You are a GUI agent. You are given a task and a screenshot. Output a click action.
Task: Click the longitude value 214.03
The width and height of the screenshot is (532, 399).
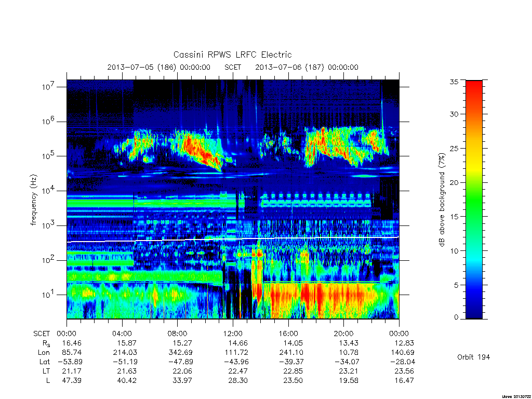click(125, 352)
